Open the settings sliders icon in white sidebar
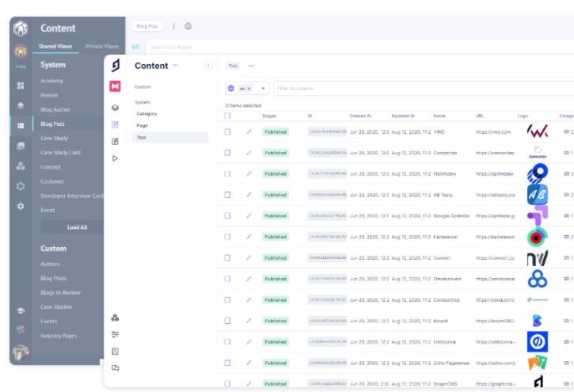The width and height of the screenshot is (574, 392). click(x=115, y=334)
